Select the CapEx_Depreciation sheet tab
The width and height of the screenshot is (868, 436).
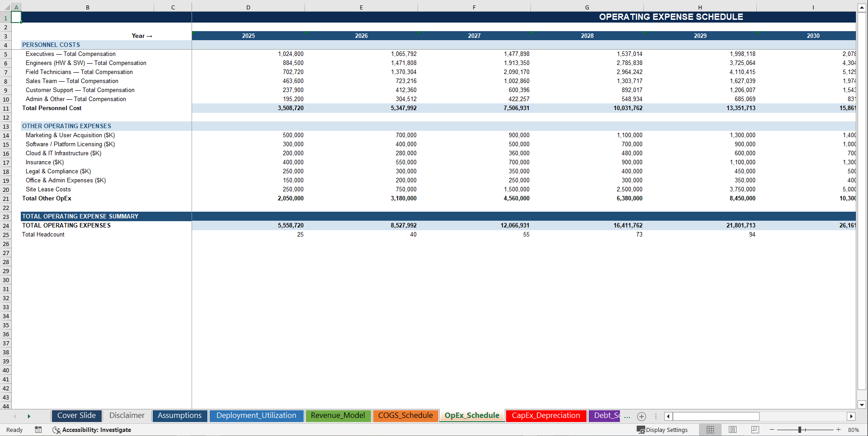(x=546, y=416)
